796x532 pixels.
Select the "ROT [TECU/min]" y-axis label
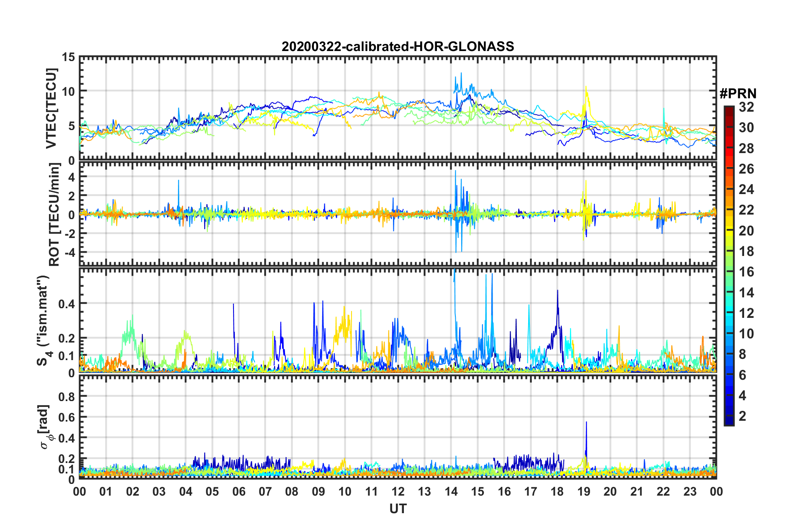(x=54, y=215)
